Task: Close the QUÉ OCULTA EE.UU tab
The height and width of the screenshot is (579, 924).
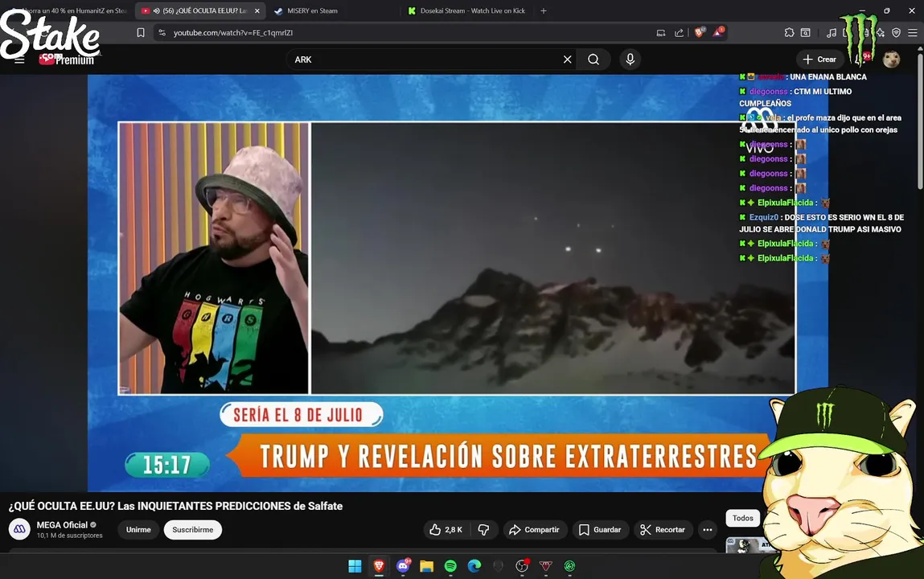Action: click(x=257, y=10)
